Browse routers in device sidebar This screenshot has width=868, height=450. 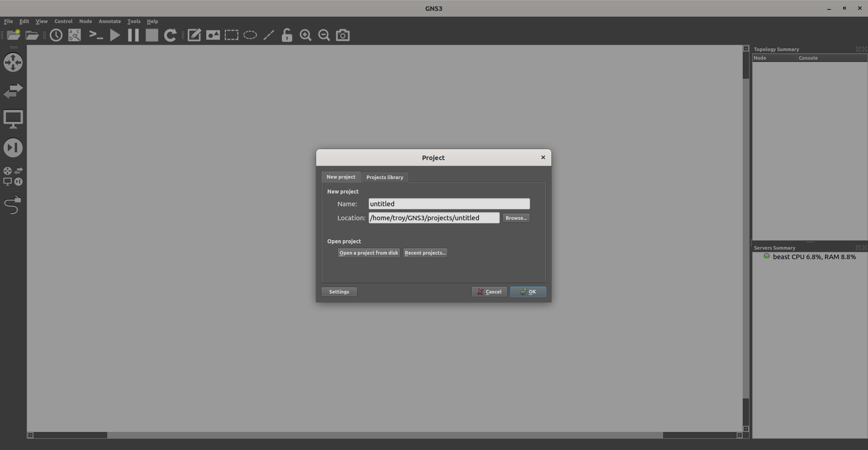[x=13, y=62]
